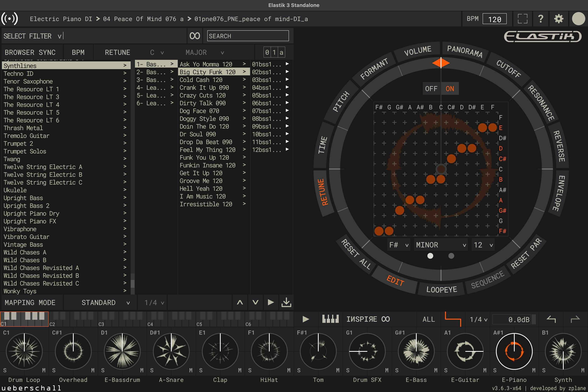This screenshot has width=588, height=392.
Task: Open the browser retune key C dropdown
Action: [x=157, y=52]
